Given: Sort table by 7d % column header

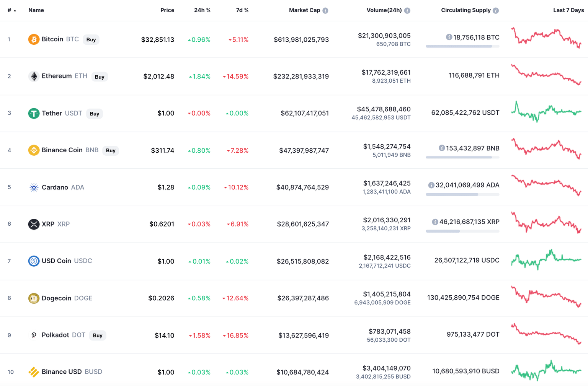Looking at the screenshot, I should 242,10.
